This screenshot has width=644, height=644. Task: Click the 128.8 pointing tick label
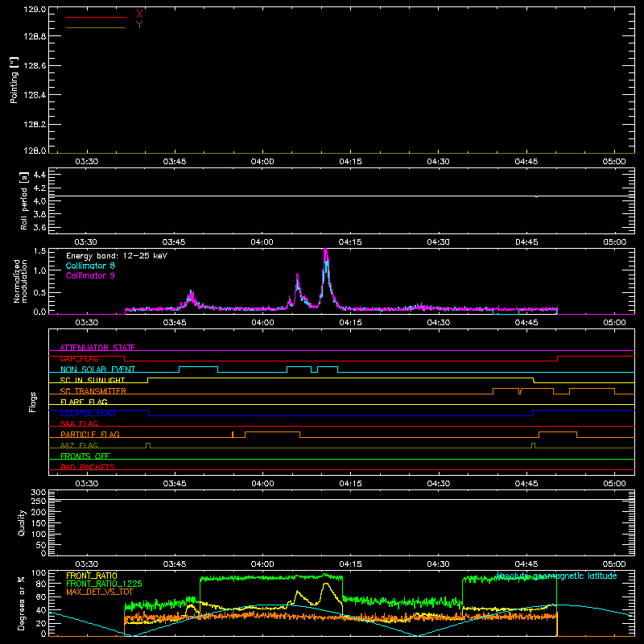pyautogui.click(x=35, y=36)
